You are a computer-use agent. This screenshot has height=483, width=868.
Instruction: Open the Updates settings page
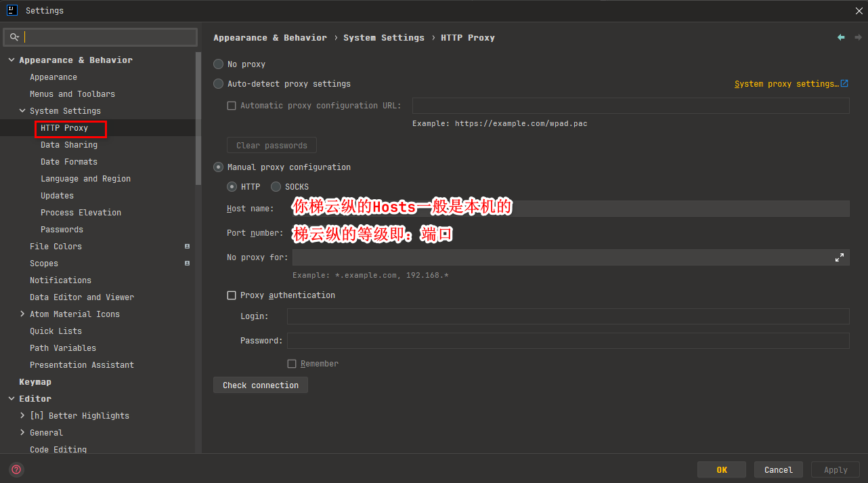(57, 196)
